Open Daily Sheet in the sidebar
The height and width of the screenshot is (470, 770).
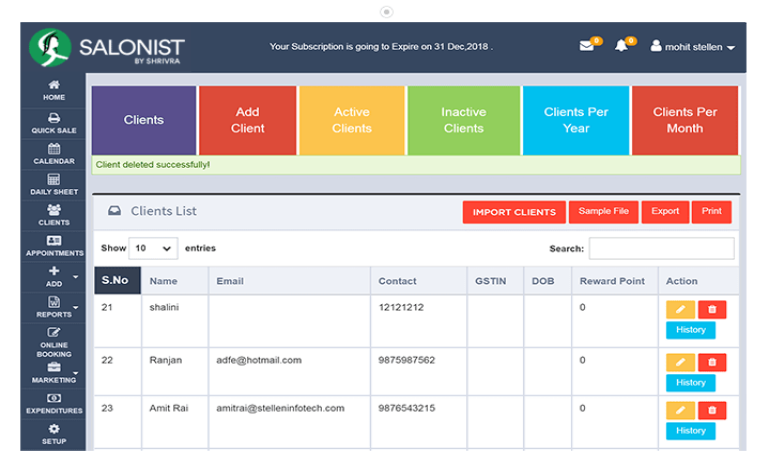coord(54,185)
